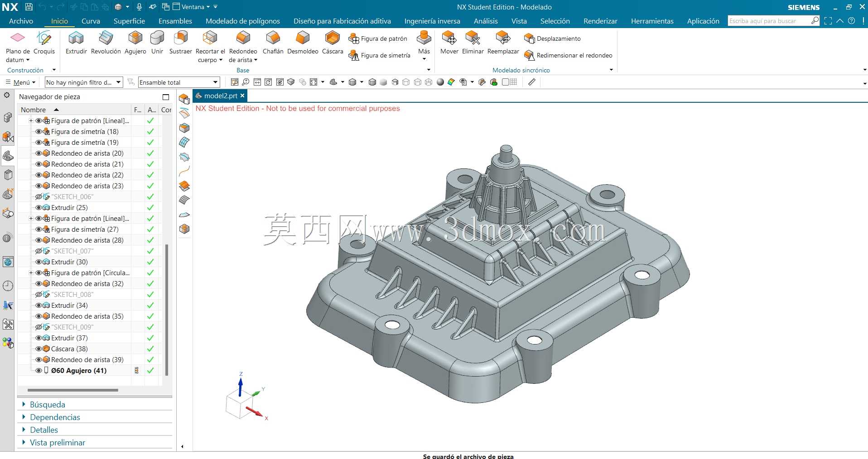Click the command search field

click(x=770, y=21)
